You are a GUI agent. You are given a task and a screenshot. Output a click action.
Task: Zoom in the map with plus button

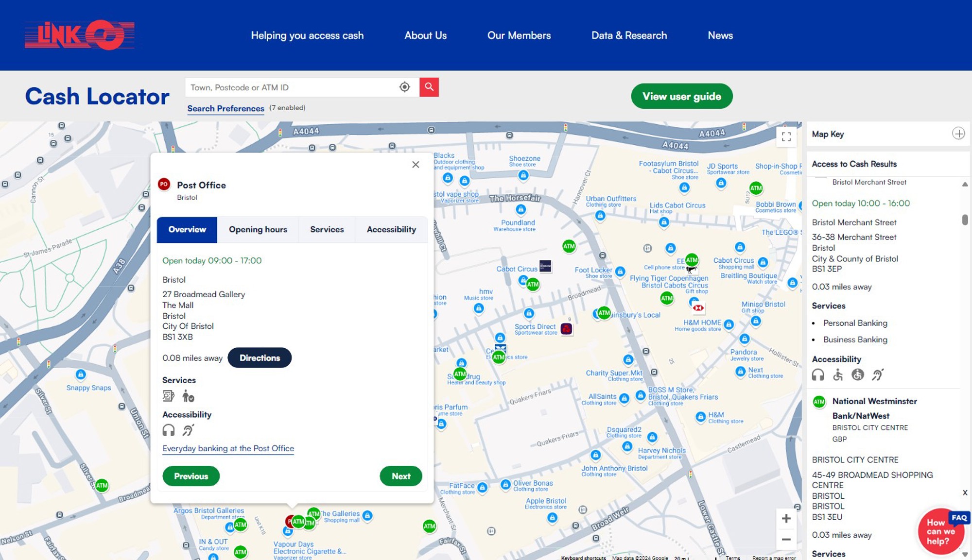click(786, 518)
